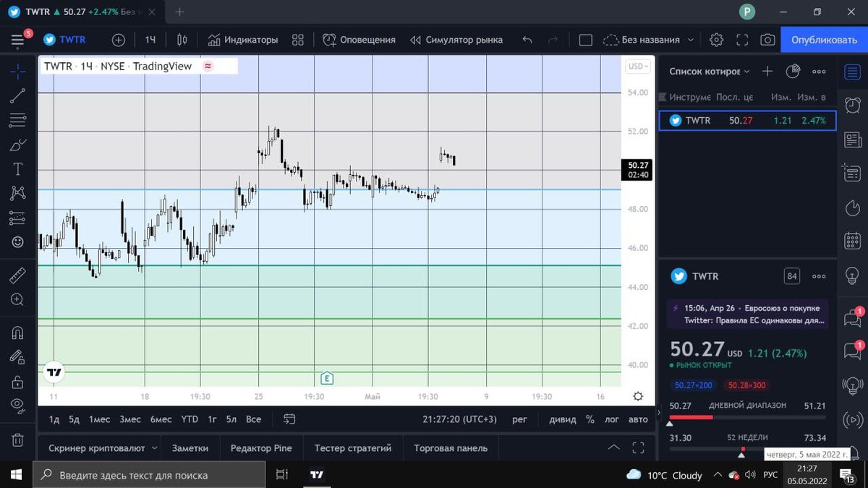Open the Список котировок watchlist dropdown
Screen dimensions: 868x488
coord(710,72)
